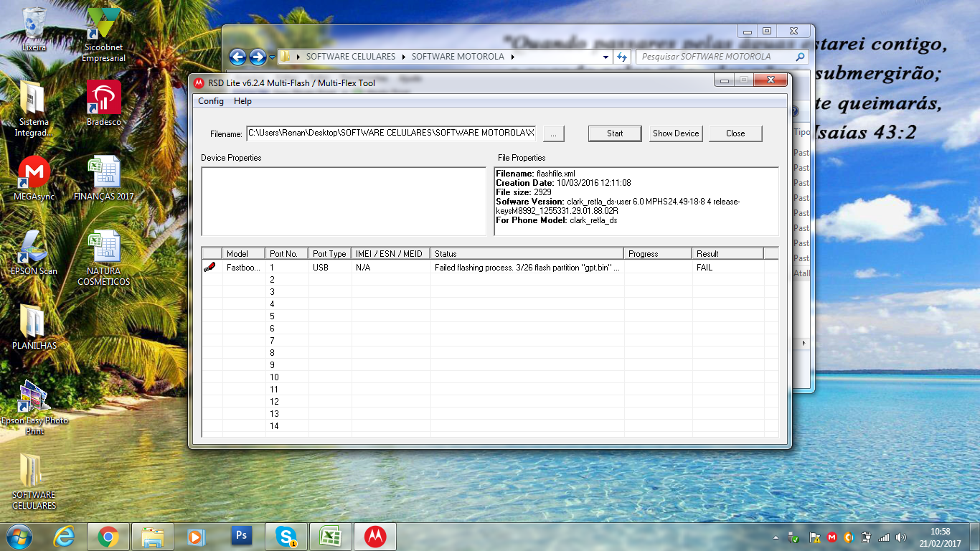Click the 'Failed flashing process' status cell
This screenshot has height=551, width=980.
coord(527,268)
